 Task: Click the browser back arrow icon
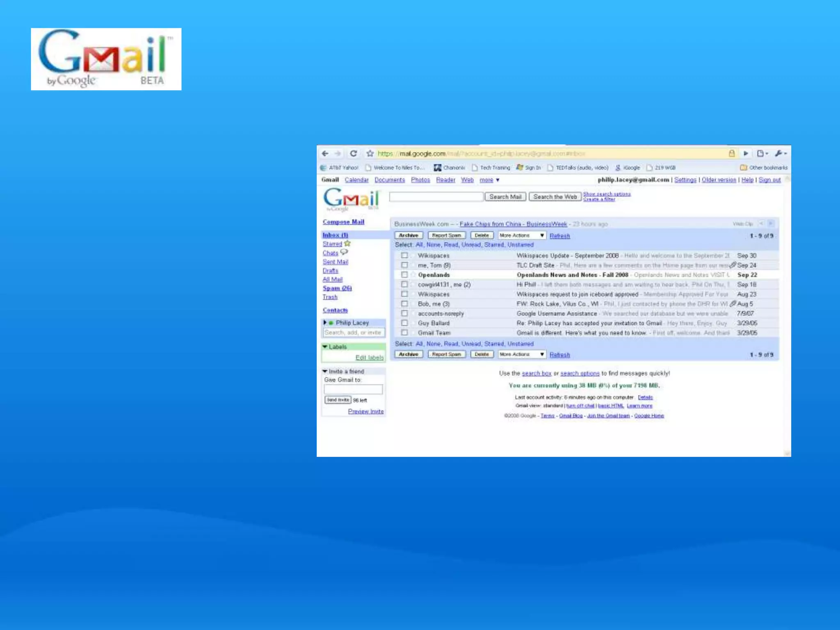tap(325, 153)
